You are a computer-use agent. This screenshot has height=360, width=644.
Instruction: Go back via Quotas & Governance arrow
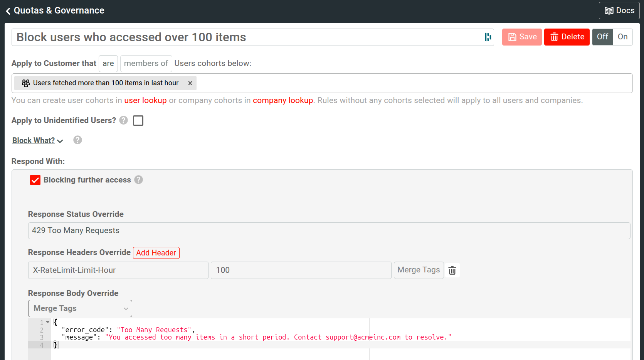tap(8, 11)
